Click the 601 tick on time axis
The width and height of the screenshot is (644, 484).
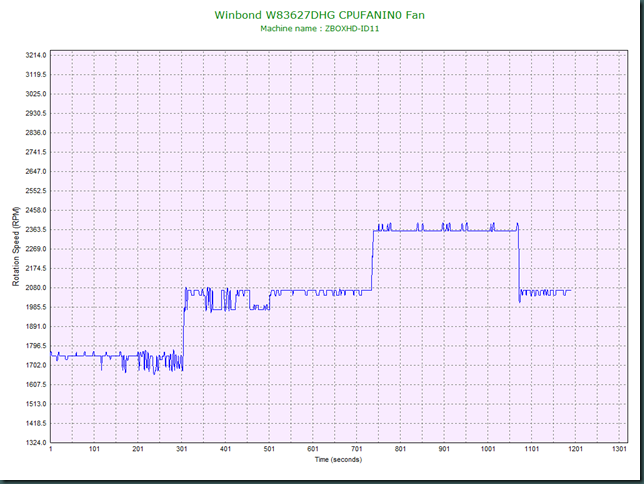[313, 449]
